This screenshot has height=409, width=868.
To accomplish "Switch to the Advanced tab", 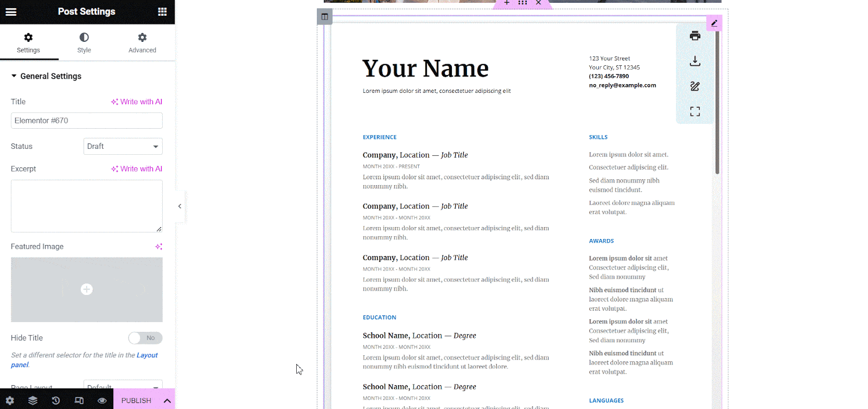I will [142, 43].
